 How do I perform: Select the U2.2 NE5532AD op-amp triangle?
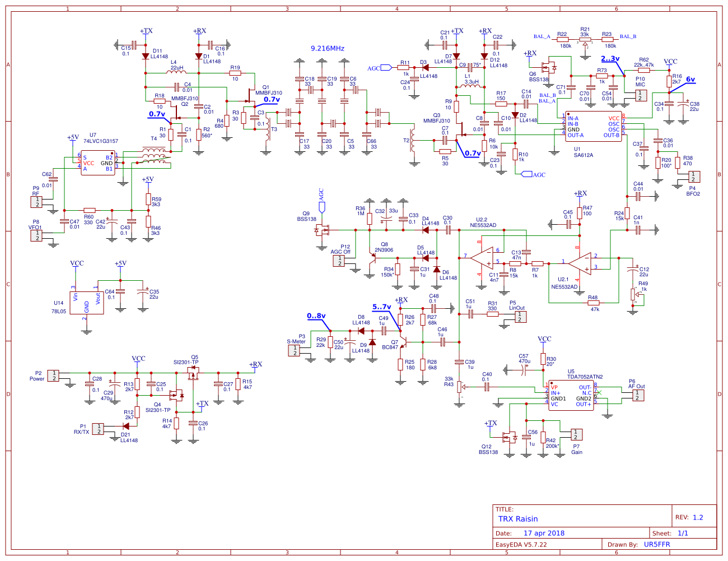[x=482, y=258]
